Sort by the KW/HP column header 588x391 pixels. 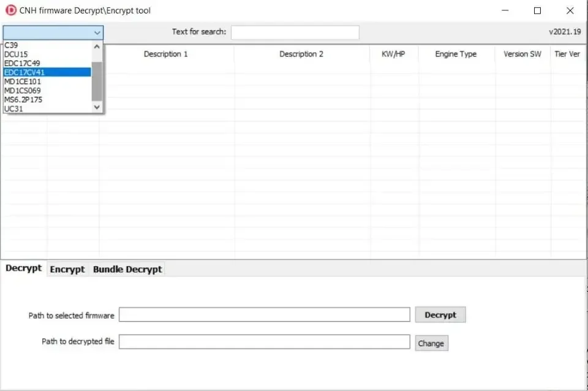pyautogui.click(x=394, y=54)
